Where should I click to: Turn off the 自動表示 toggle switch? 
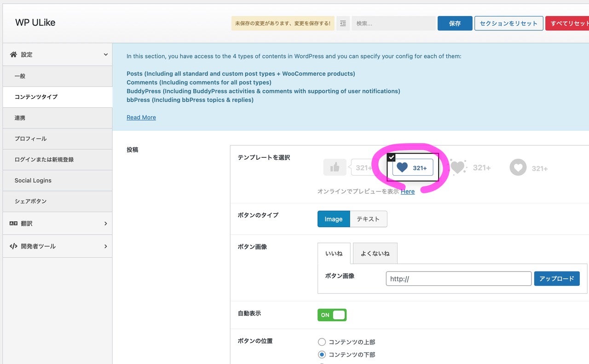click(332, 315)
